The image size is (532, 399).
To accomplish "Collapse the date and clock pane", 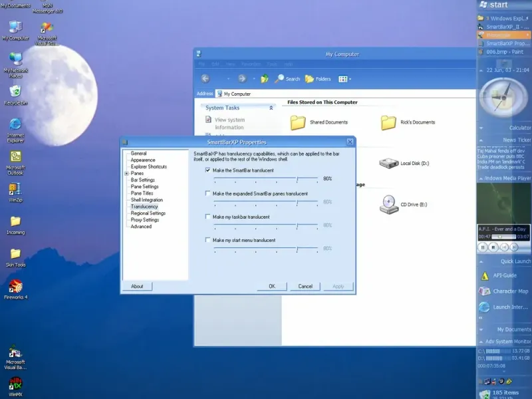I will (481, 70).
